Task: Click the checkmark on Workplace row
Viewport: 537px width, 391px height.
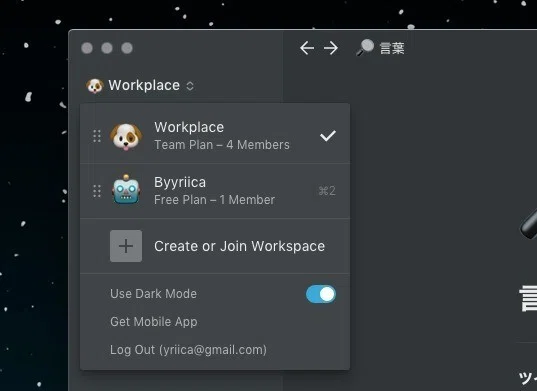Action: (328, 136)
